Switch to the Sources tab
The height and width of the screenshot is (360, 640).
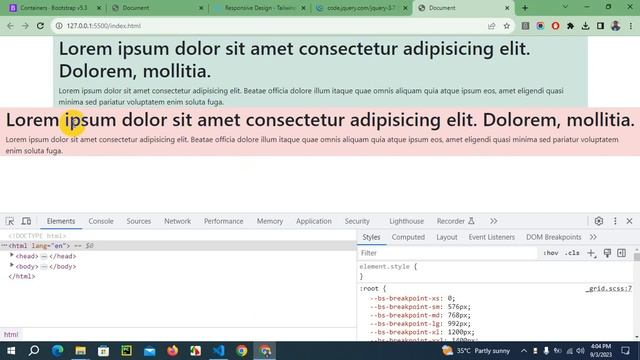pyautogui.click(x=138, y=221)
